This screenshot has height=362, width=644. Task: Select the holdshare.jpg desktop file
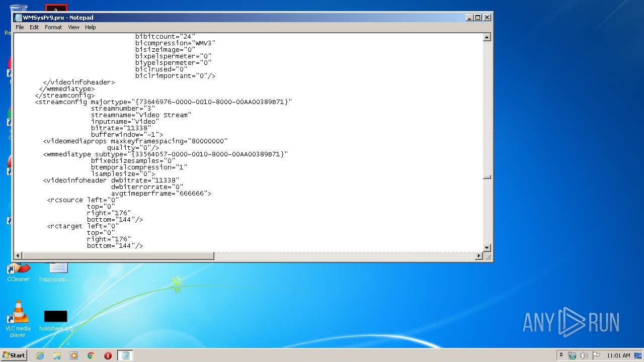[55, 321]
